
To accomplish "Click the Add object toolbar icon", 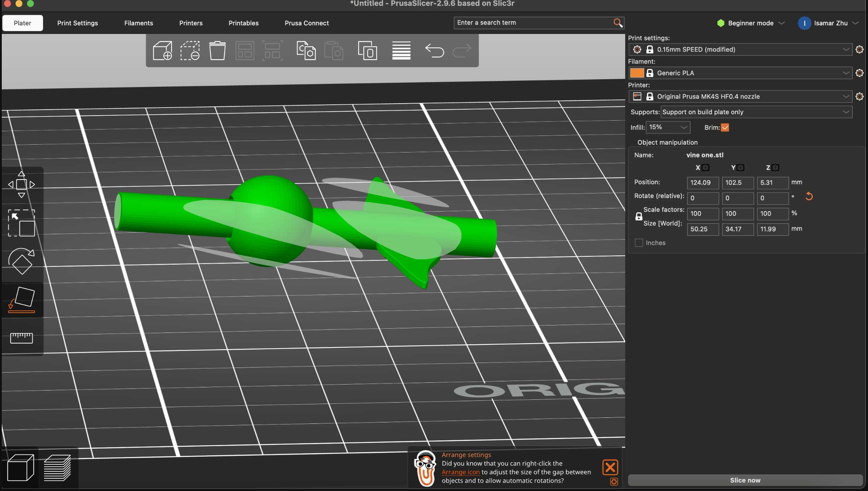I will pos(163,51).
